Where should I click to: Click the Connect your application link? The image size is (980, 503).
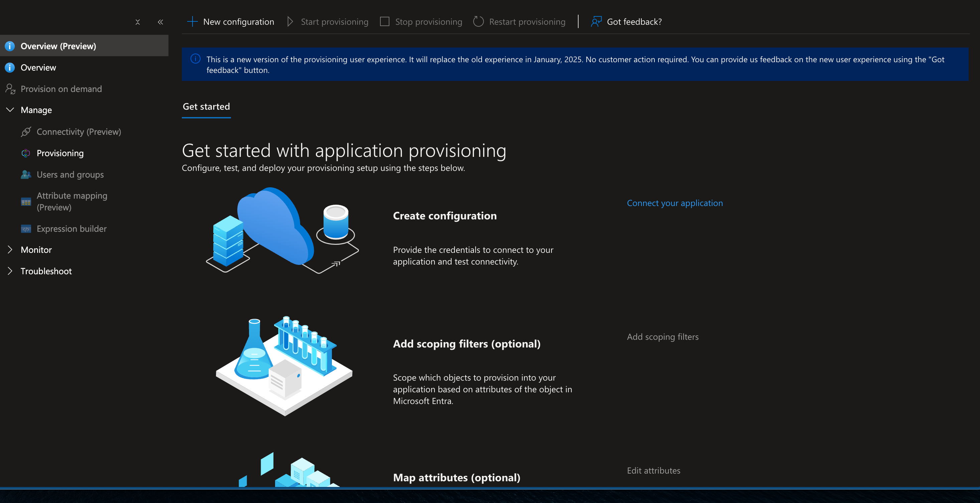(x=675, y=203)
